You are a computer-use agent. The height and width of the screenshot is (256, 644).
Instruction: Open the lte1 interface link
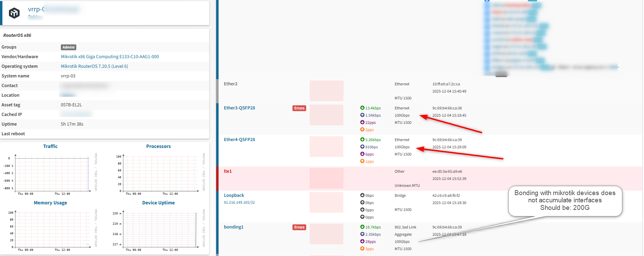click(x=227, y=171)
